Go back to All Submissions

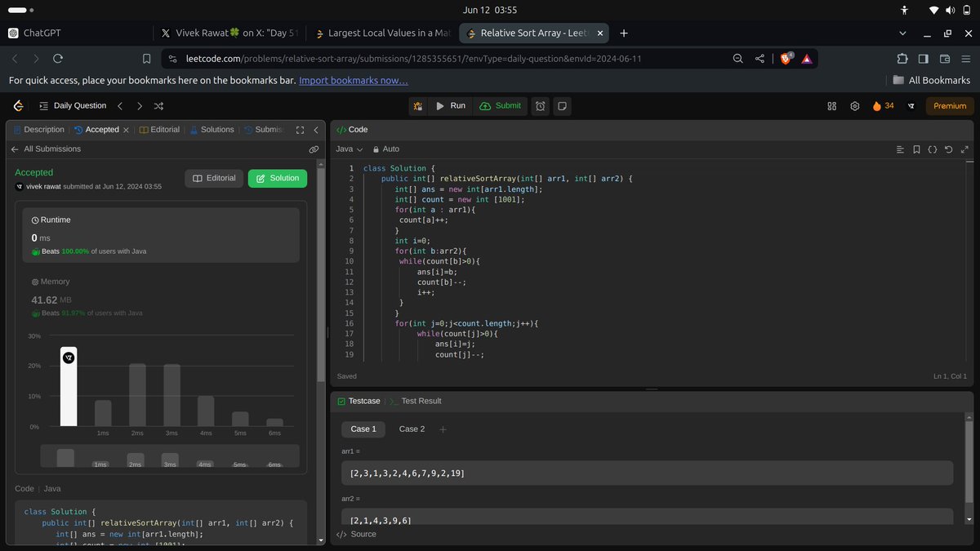pyautogui.click(x=47, y=149)
